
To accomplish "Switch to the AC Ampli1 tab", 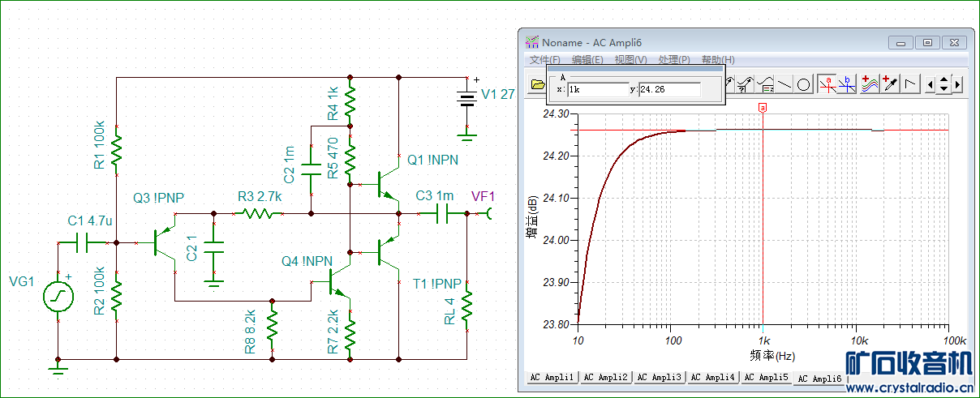I will pyautogui.click(x=552, y=378).
